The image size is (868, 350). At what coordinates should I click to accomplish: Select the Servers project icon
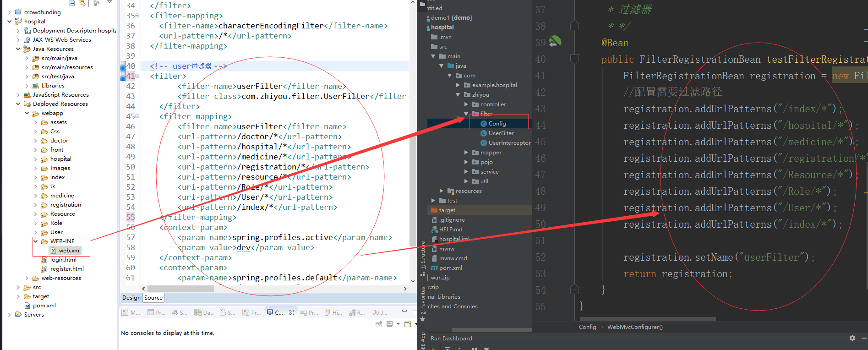coord(18,314)
